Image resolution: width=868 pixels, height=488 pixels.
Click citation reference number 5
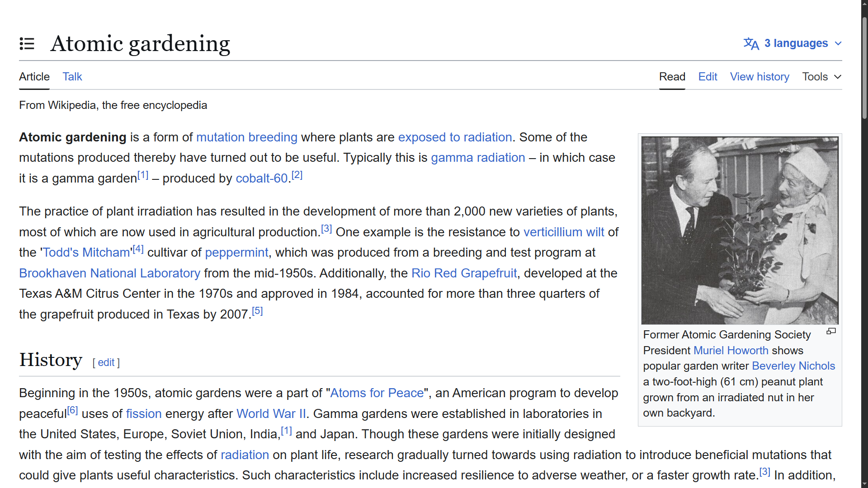tap(257, 311)
